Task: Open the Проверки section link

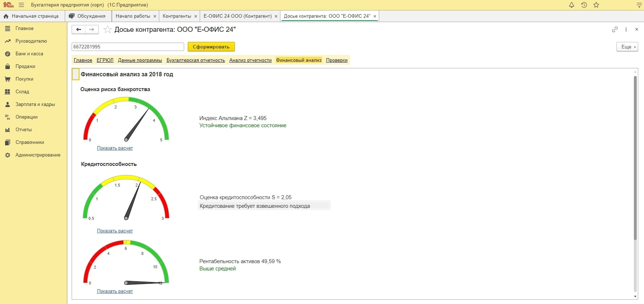Action: tap(336, 60)
